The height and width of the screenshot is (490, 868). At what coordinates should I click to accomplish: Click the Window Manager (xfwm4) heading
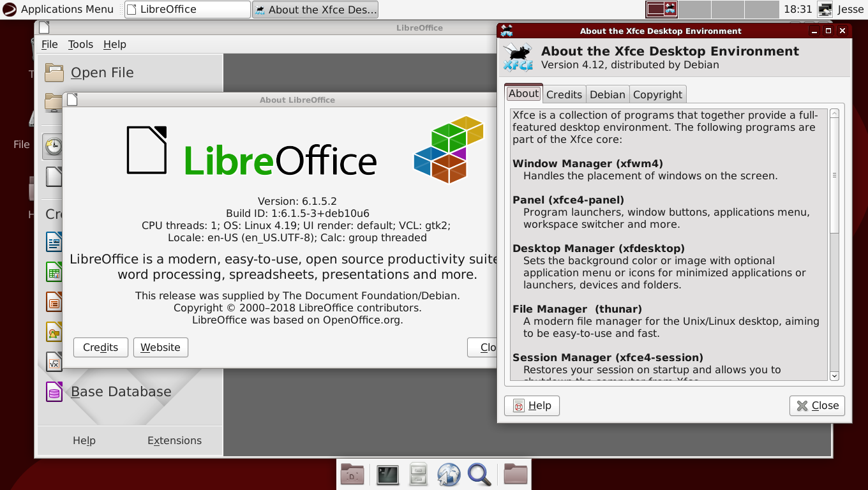[x=588, y=163]
